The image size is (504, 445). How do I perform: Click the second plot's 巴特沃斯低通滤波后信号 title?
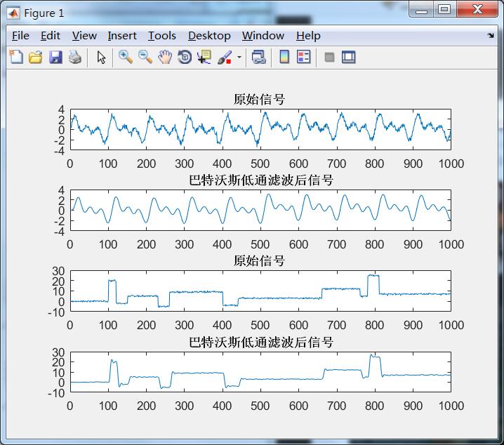coord(260,180)
